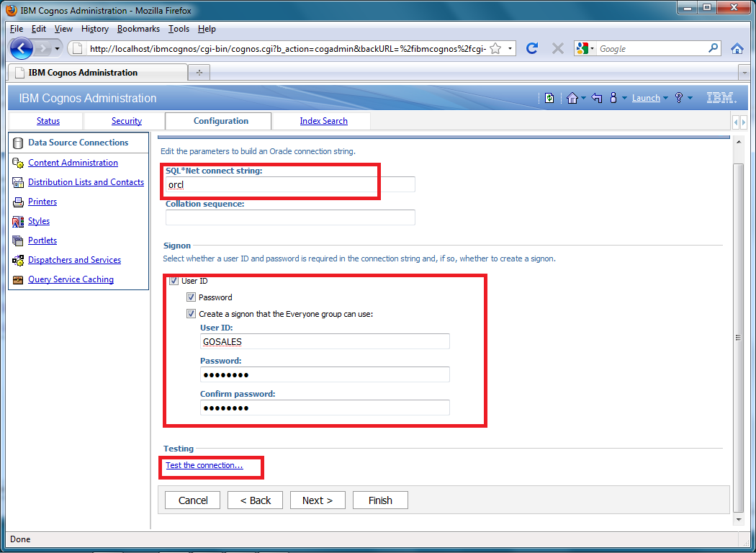Toggle the Password checkbox

192,297
